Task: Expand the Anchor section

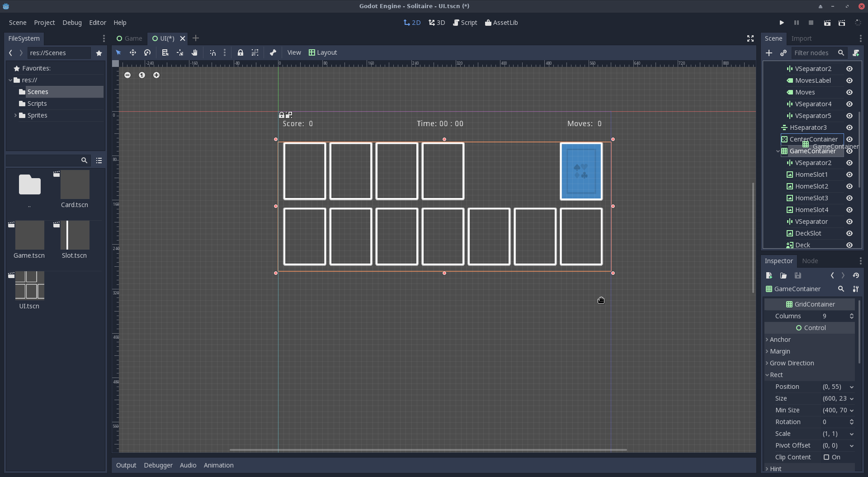Action: click(768, 340)
